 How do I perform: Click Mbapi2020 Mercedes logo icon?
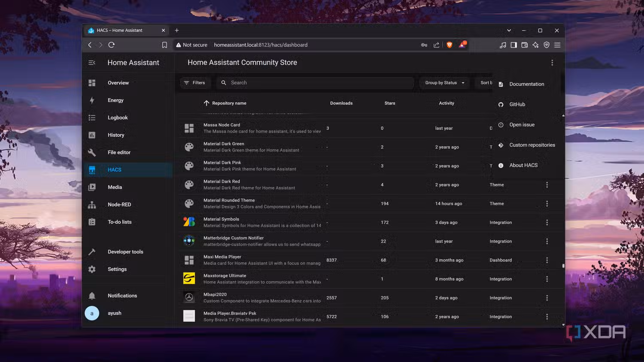pos(189,297)
